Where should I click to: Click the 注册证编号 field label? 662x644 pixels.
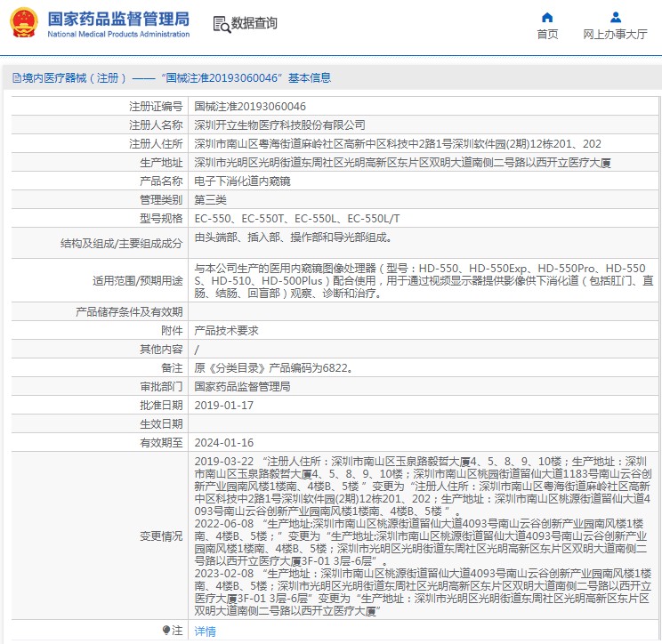(156, 107)
